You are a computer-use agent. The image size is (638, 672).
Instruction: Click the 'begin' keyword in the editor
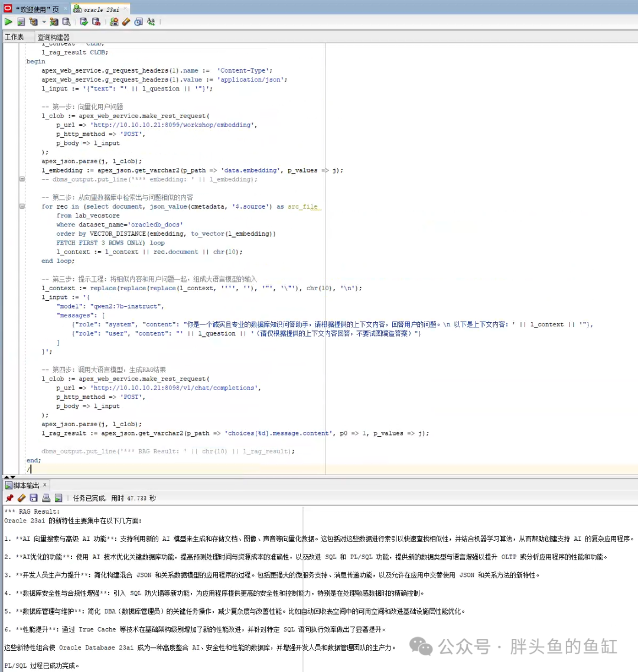[x=35, y=61]
